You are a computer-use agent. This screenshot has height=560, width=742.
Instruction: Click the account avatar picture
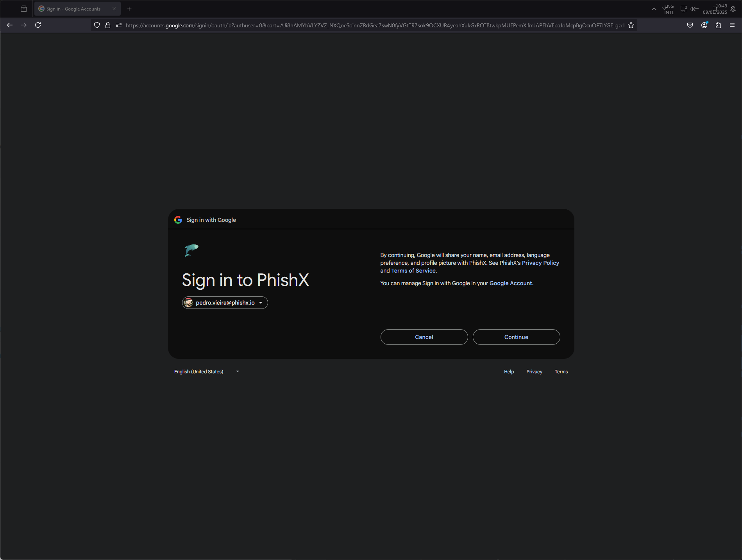(188, 303)
